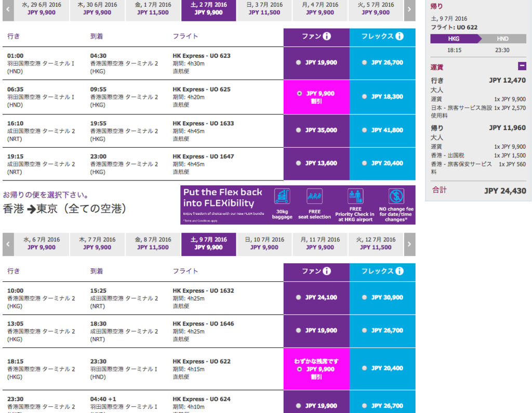Select the JPY 26,700 Flex fare for UO 624
Viewport: 532px width, 413px height.
click(x=364, y=406)
